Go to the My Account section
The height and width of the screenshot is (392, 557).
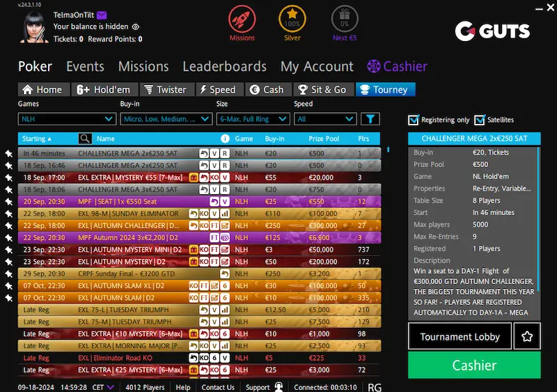(317, 66)
